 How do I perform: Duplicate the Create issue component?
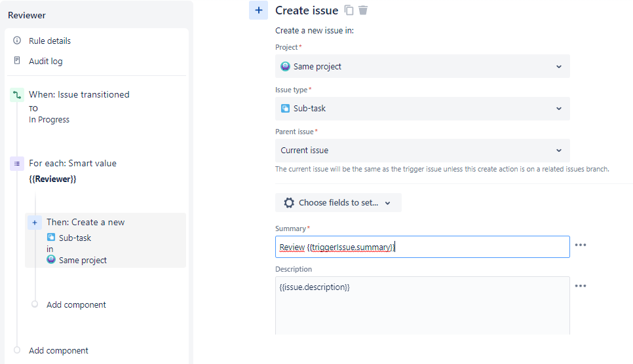[349, 10]
